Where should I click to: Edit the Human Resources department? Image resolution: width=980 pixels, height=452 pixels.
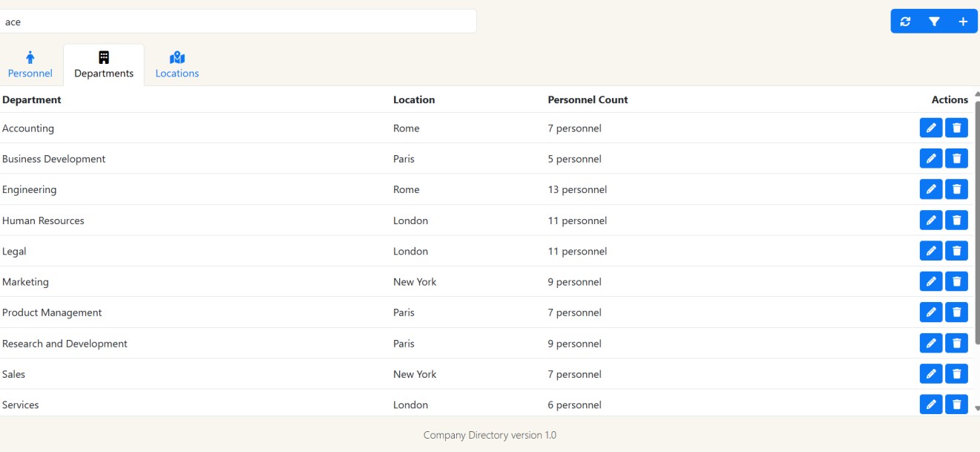(931, 220)
